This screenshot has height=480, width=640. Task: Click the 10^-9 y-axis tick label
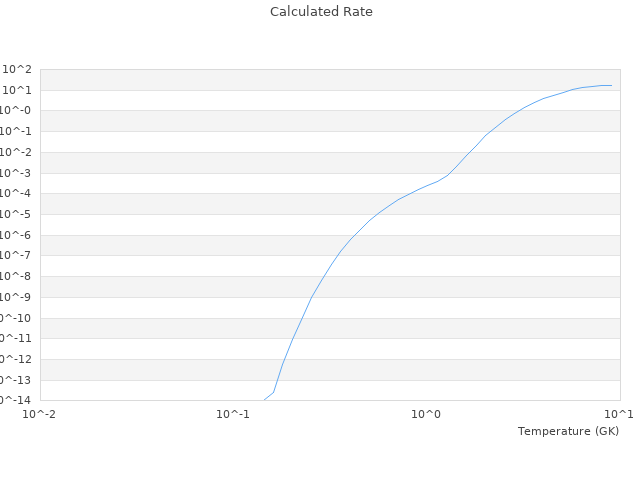click(x=16, y=297)
